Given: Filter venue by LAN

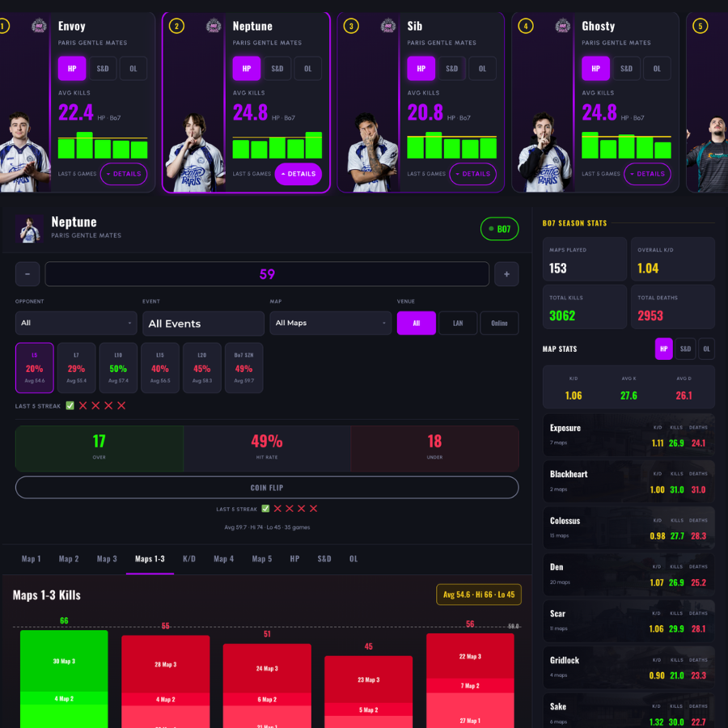Looking at the screenshot, I should (458, 323).
